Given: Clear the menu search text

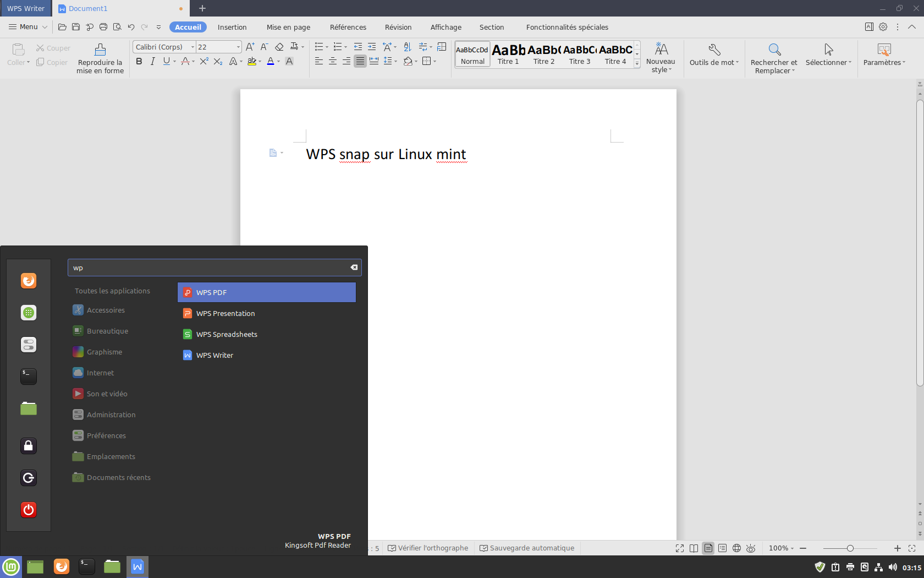Looking at the screenshot, I should (x=354, y=268).
